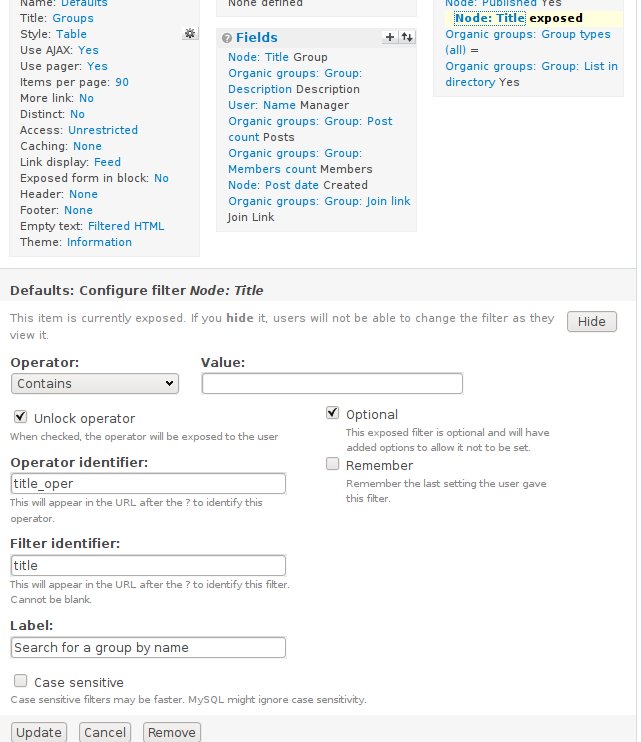Click the Access Unrestricted link
Viewport: 641px width, 742px height.
103,130
